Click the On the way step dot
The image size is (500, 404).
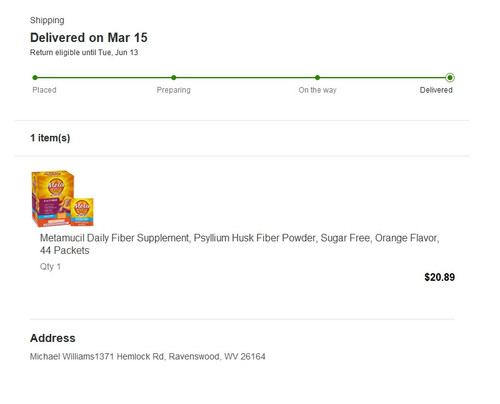(317, 78)
